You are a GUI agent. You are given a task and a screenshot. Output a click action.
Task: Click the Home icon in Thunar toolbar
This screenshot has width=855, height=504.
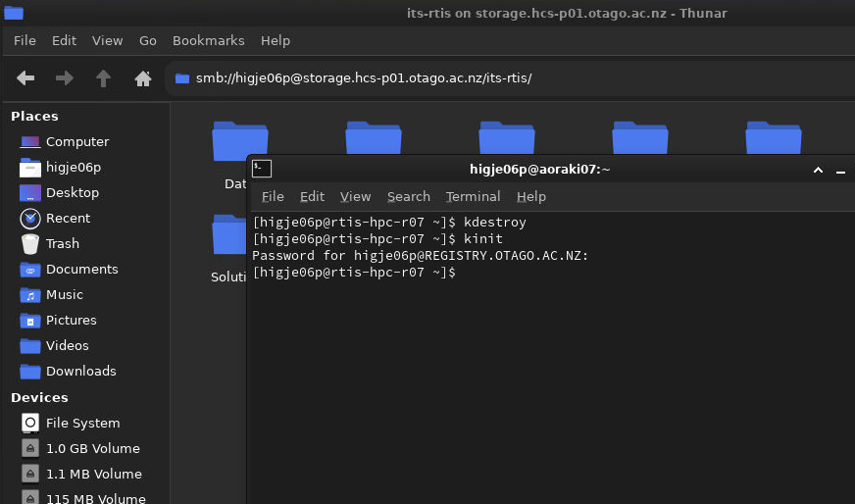click(x=142, y=78)
